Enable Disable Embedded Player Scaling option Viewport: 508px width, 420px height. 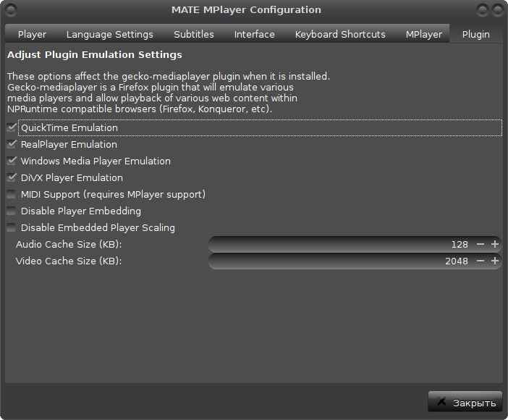point(12,227)
